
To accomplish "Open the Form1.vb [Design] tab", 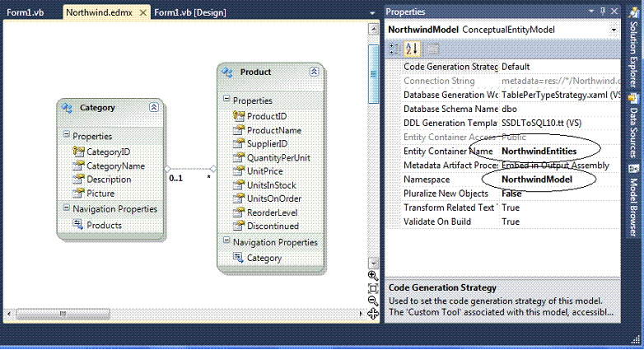I will [x=189, y=12].
